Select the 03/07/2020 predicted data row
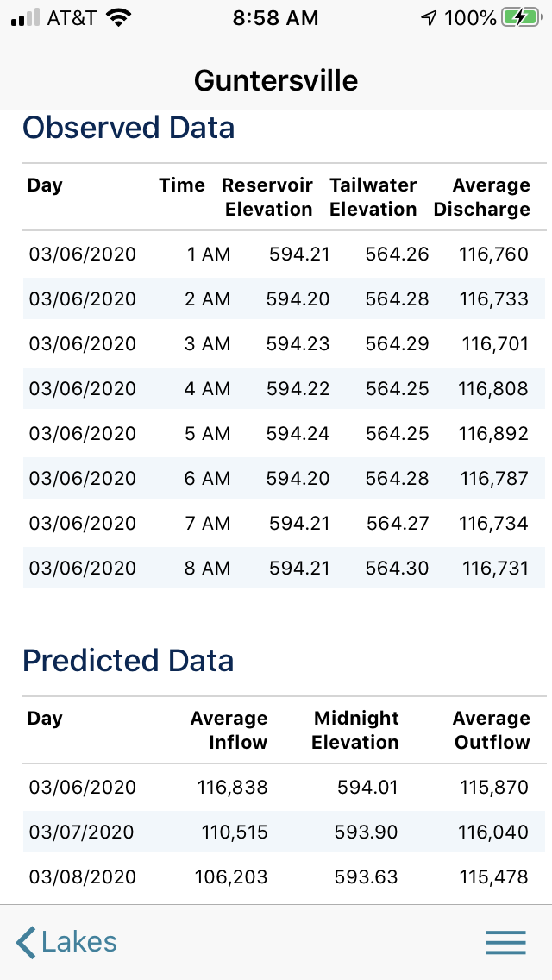The height and width of the screenshot is (980, 552). [284, 832]
